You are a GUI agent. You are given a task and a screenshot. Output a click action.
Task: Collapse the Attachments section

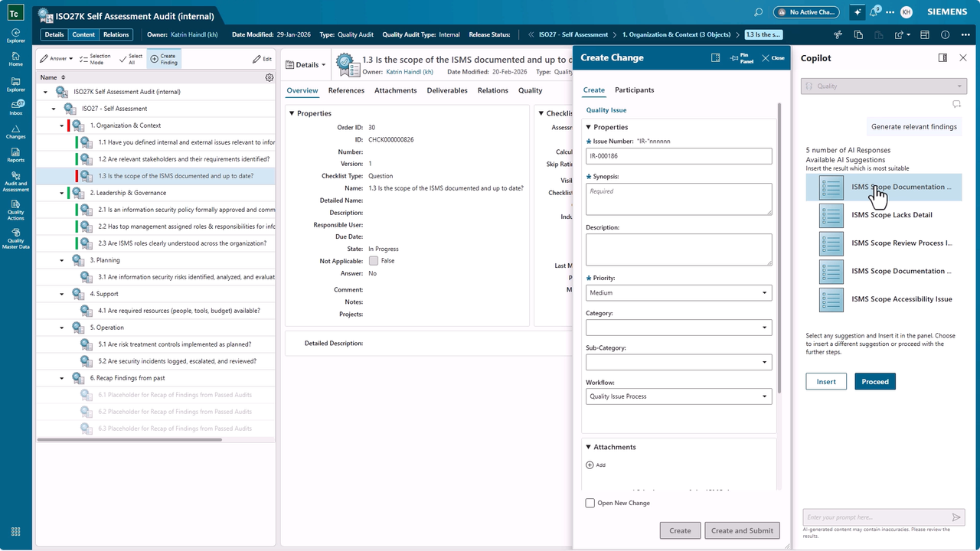589,447
